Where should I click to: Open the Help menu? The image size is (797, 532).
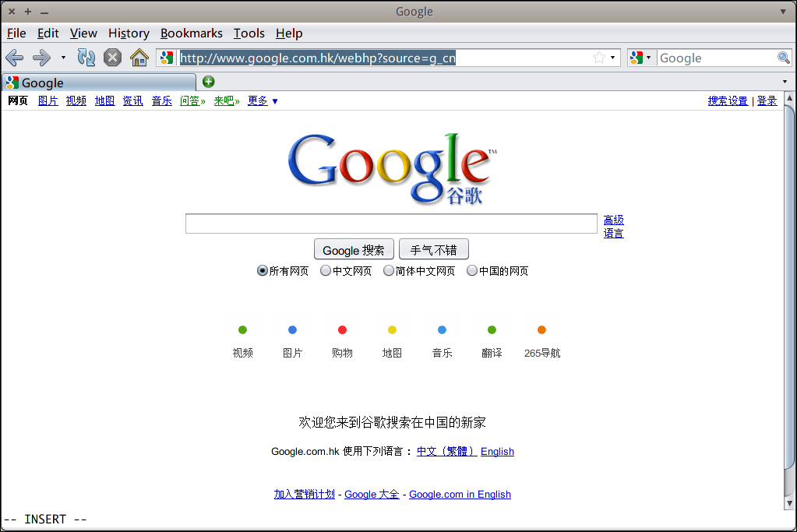click(289, 33)
